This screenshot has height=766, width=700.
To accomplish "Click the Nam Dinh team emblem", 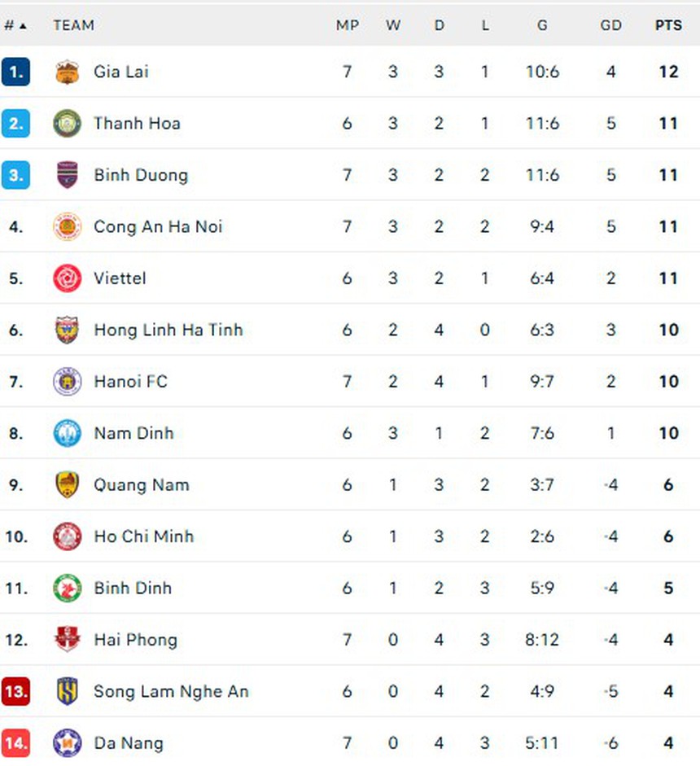I will click(x=67, y=433).
